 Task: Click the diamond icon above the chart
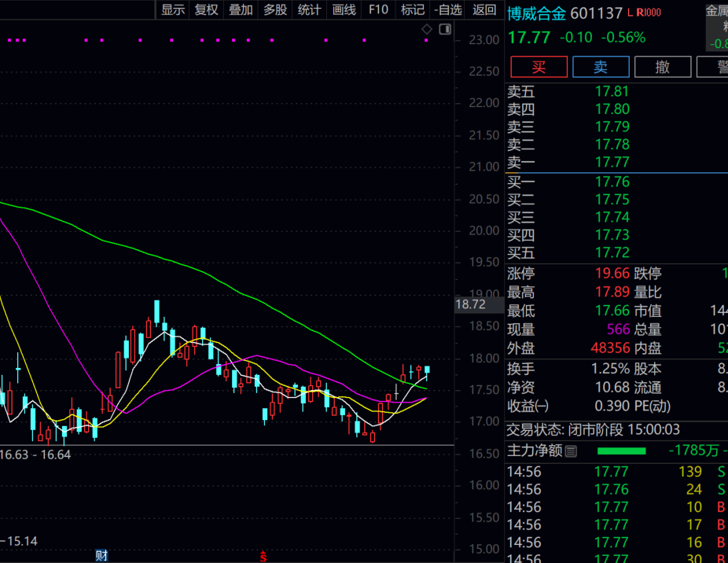427,29
